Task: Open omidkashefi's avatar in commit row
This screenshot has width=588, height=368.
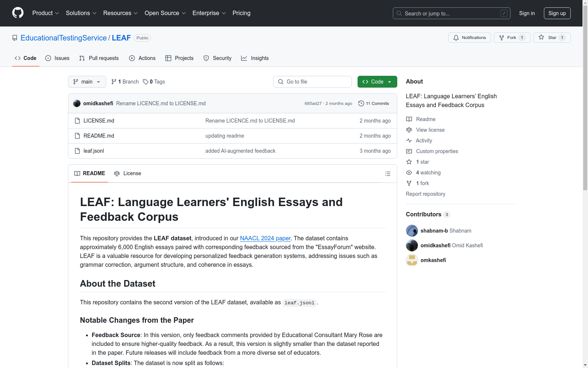Action: pos(77,103)
